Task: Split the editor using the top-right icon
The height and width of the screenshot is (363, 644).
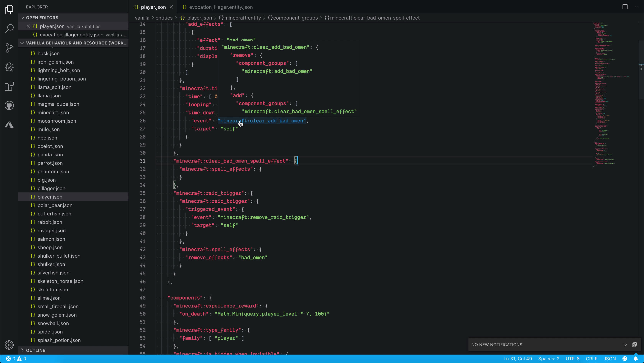Action: [x=625, y=7]
